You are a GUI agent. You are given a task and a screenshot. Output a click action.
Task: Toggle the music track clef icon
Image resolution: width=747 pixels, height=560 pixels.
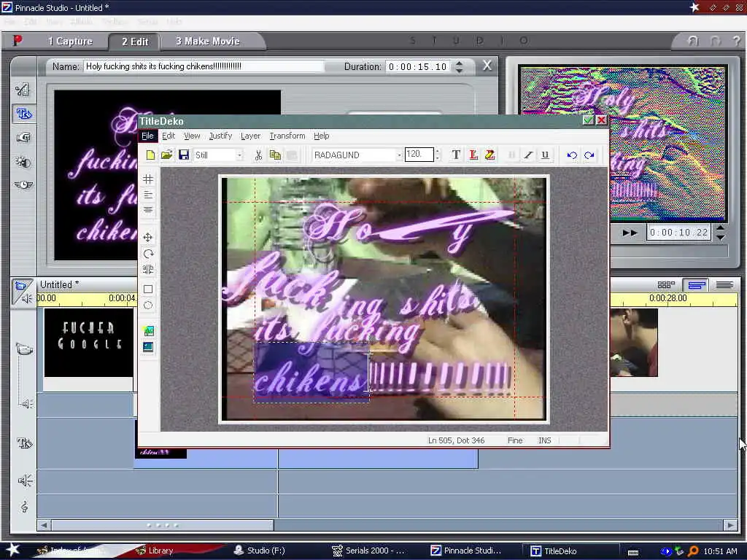click(x=25, y=507)
